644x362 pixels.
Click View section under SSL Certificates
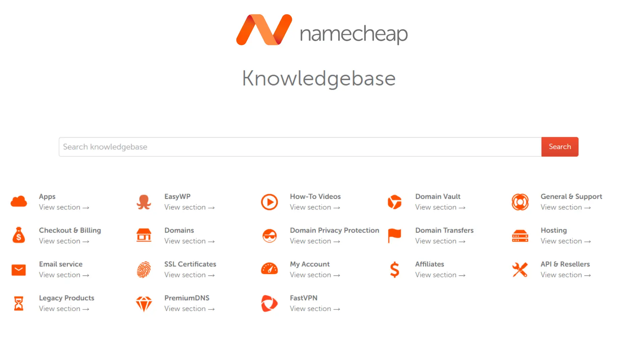coord(190,275)
